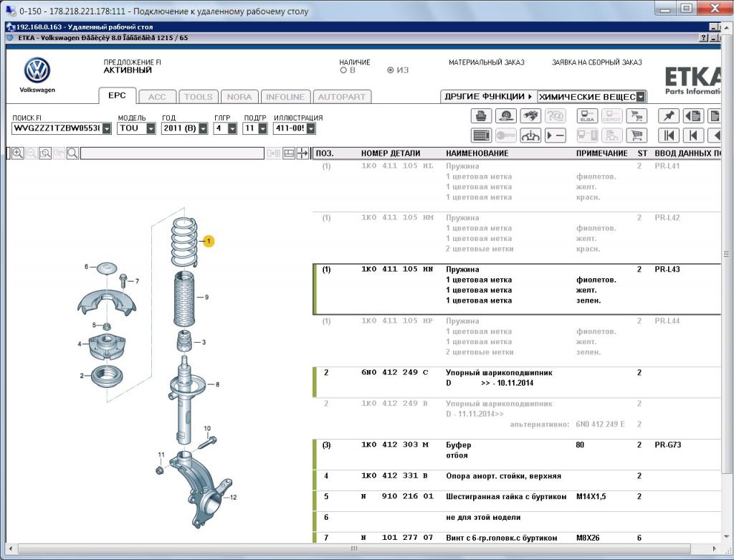
Task: Click the НОМЕР ДЕТАЛИ column header
Action: coord(391,153)
